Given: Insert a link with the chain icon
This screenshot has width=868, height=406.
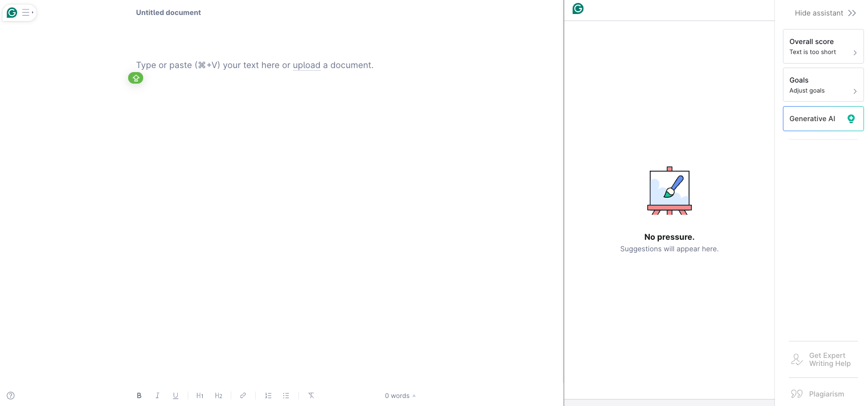Looking at the screenshot, I should coord(243,395).
